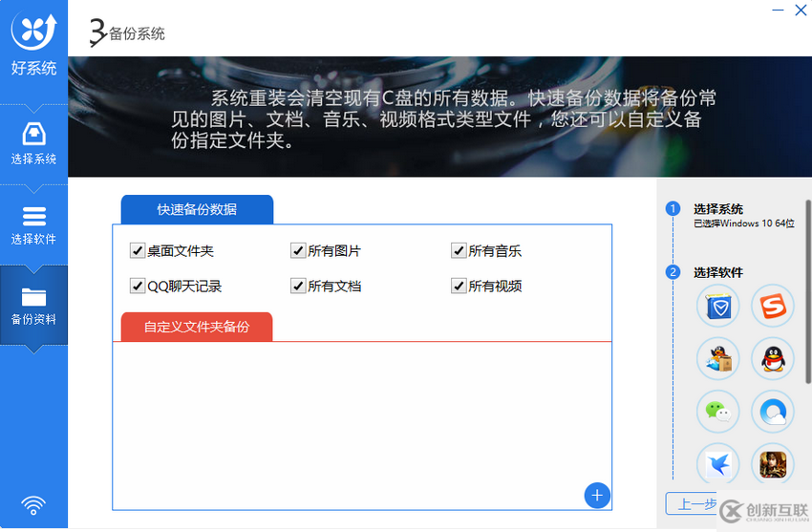Image resolution: width=812 pixels, height=532 pixels.
Task: Click the blue shield security software icon
Action: coord(718,306)
